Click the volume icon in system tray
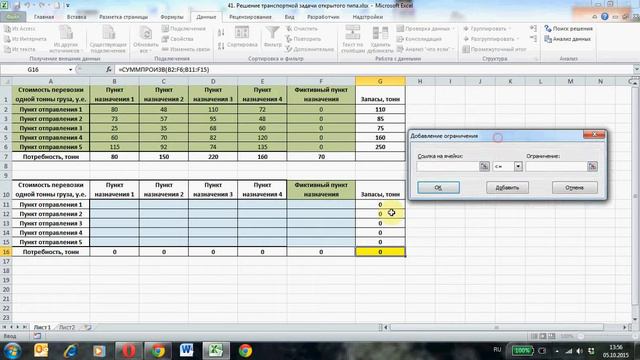 [580, 351]
